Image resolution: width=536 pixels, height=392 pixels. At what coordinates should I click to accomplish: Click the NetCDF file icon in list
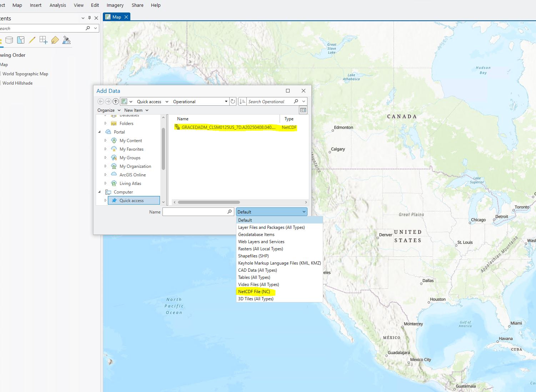(x=177, y=127)
